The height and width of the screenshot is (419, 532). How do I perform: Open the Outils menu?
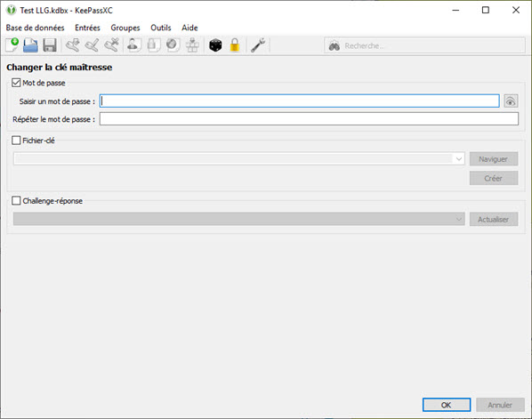coord(161,28)
